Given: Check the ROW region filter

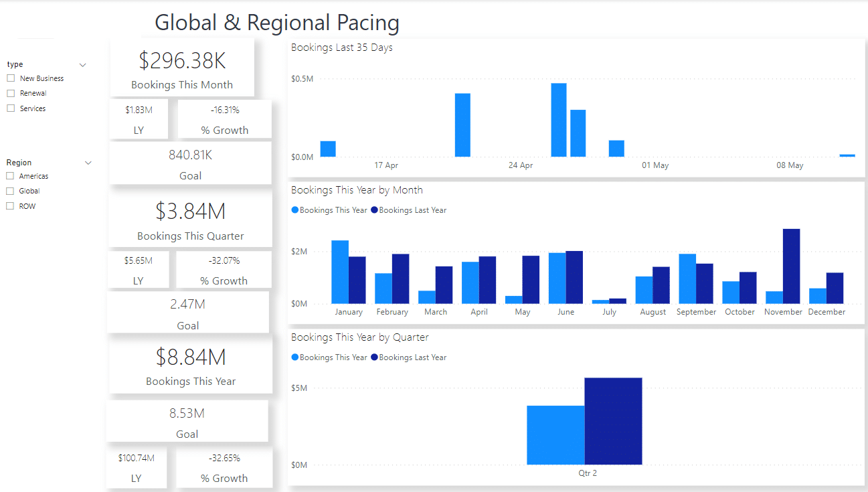Looking at the screenshot, I should [11, 206].
